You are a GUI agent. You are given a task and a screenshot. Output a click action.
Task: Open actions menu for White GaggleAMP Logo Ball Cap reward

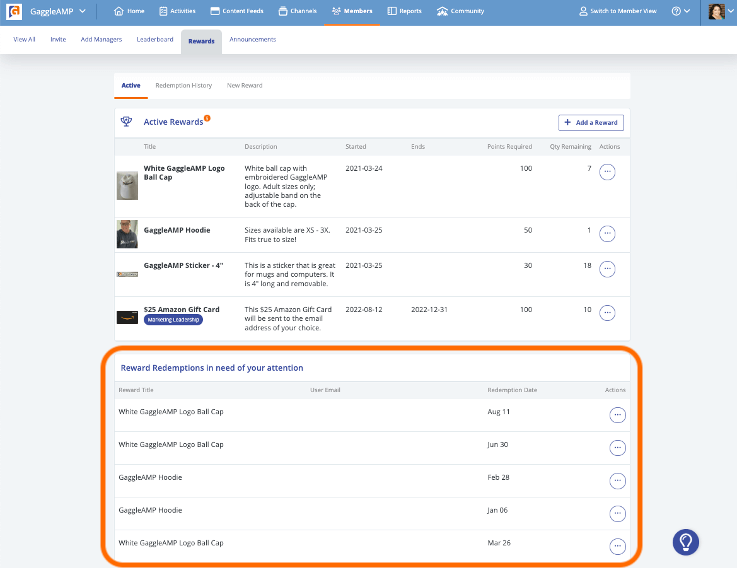coord(607,172)
